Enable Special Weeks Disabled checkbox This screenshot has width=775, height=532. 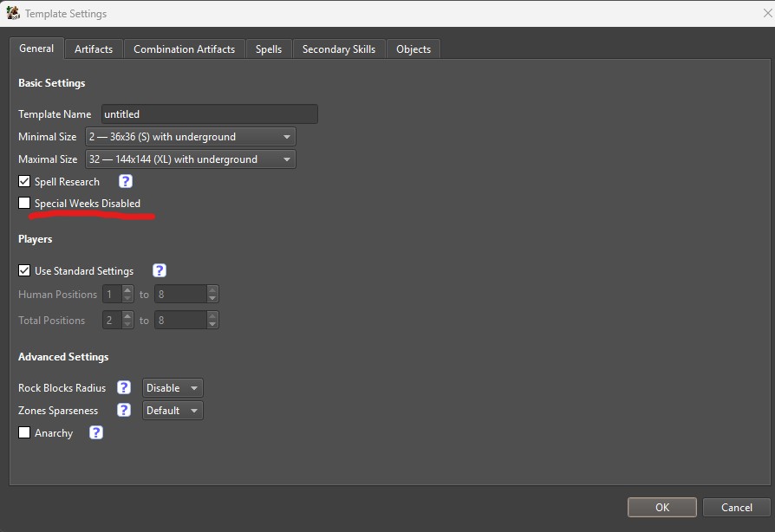[x=24, y=203]
